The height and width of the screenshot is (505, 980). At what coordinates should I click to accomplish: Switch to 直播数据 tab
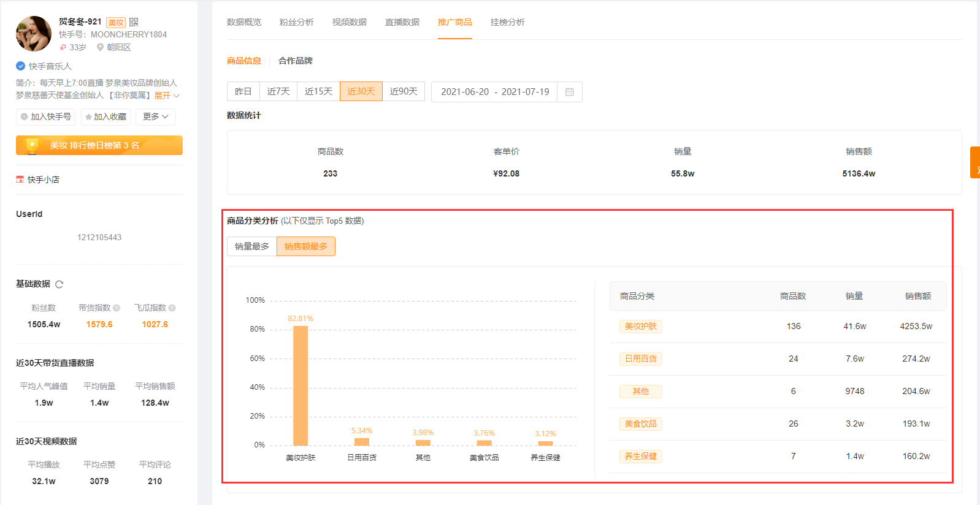tap(402, 22)
